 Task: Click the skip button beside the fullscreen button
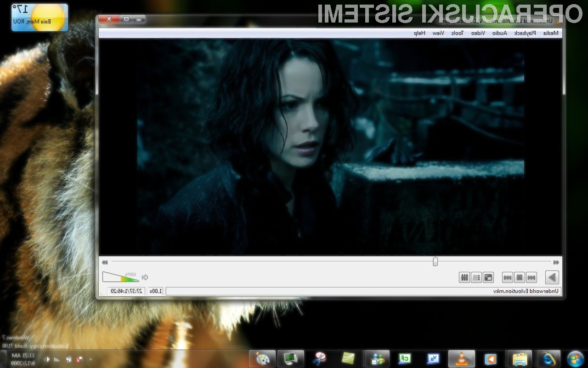pyautogui.click(x=507, y=277)
